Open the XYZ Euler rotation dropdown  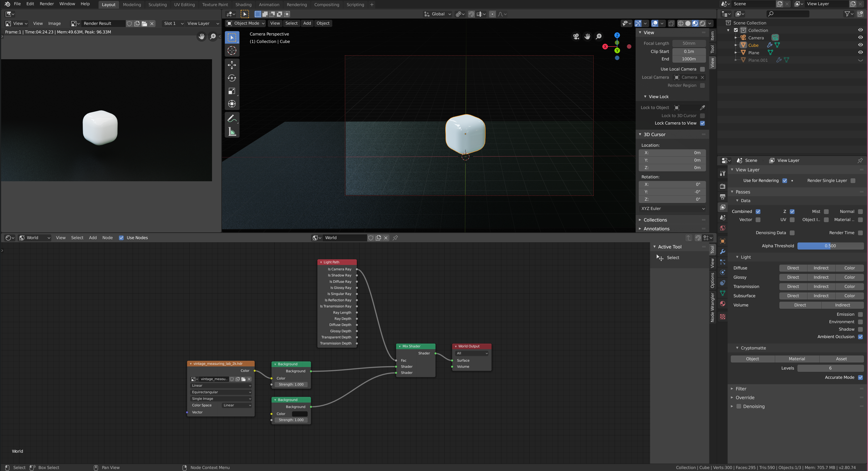click(x=672, y=209)
